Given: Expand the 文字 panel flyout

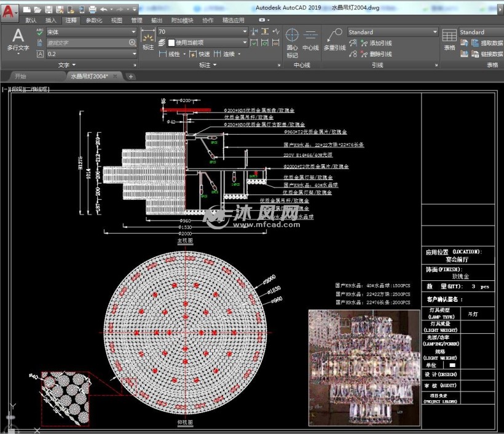Looking at the screenshot, I should 67,65.
